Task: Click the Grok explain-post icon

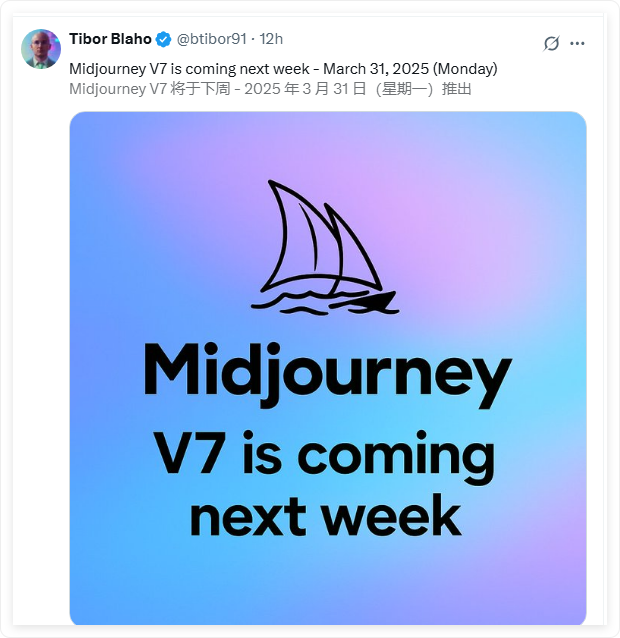Action: pos(551,43)
